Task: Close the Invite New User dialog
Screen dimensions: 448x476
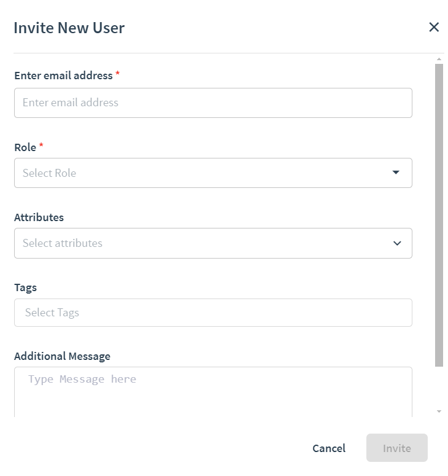Action: click(434, 27)
